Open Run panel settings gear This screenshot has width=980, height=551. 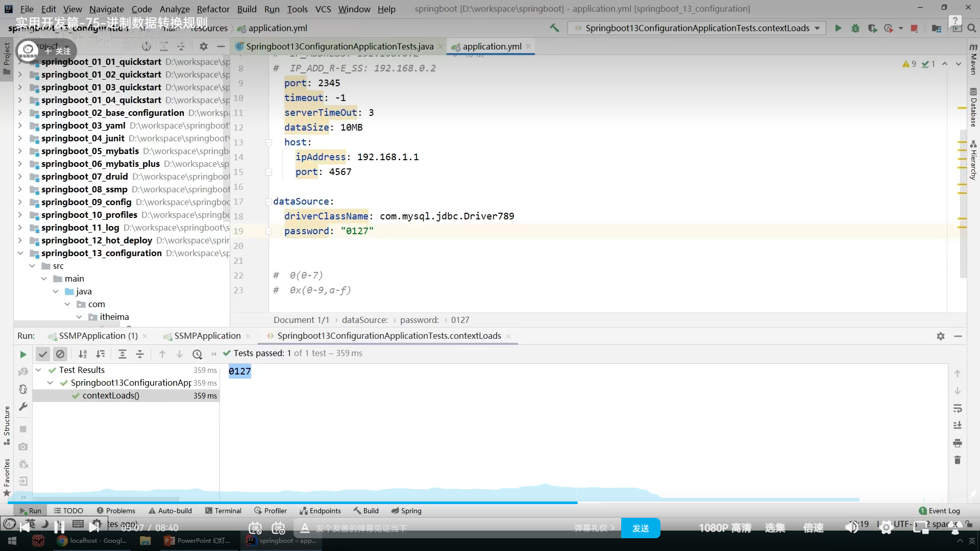coord(941,336)
